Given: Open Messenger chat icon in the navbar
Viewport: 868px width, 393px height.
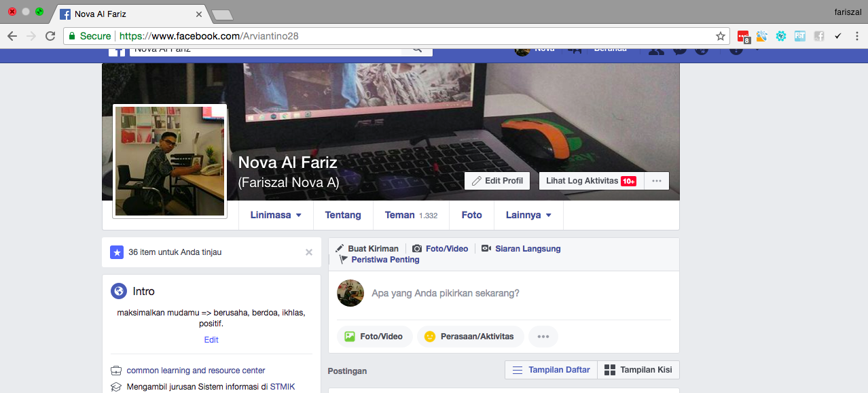Looking at the screenshot, I should pos(679,52).
